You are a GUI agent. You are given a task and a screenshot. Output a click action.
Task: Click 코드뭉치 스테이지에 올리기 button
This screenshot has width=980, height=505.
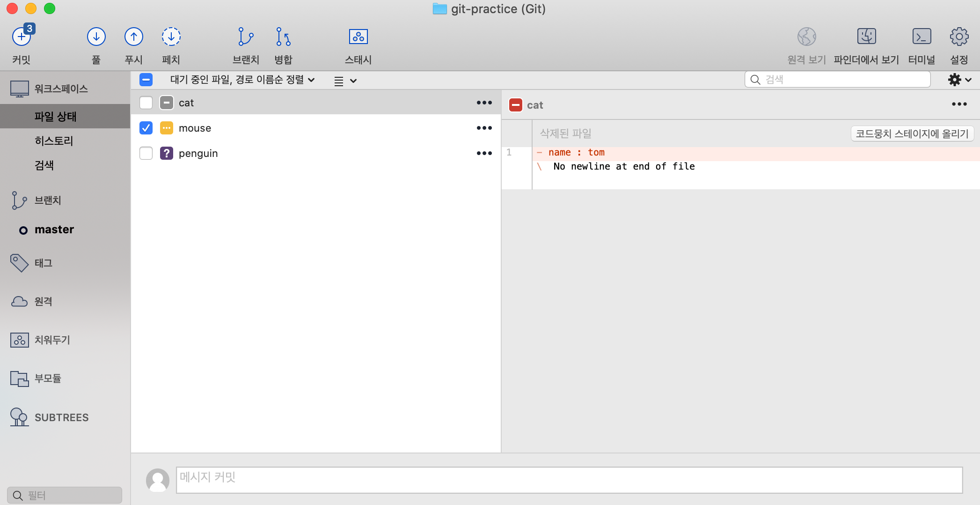pyautogui.click(x=912, y=134)
